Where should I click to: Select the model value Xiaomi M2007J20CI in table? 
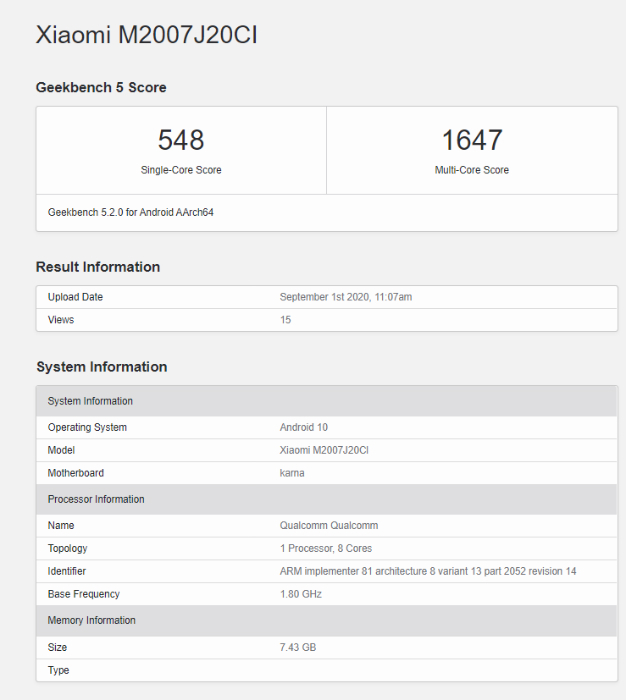(324, 450)
